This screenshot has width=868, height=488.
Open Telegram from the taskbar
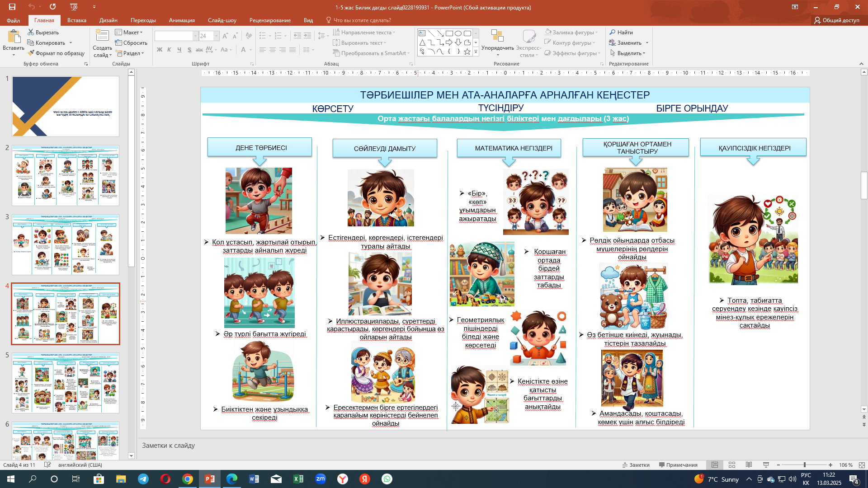143,479
